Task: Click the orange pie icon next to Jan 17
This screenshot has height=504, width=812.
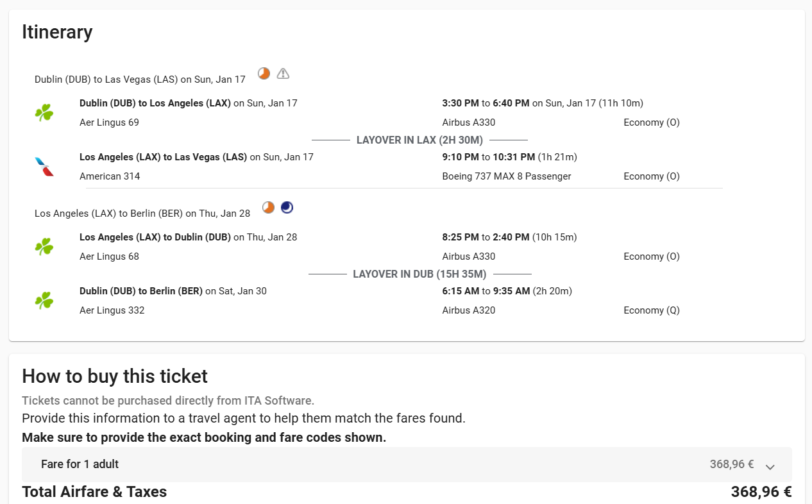Action: tap(264, 73)
